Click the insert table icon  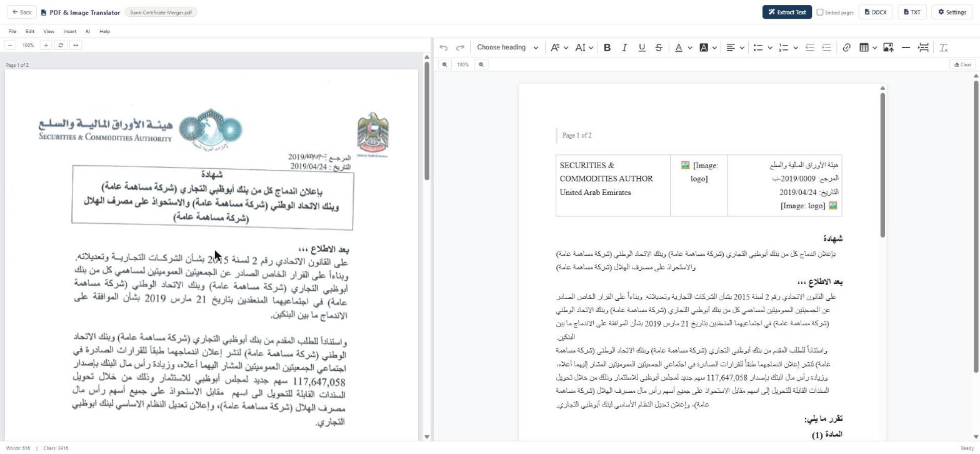[x=864, y=48]
